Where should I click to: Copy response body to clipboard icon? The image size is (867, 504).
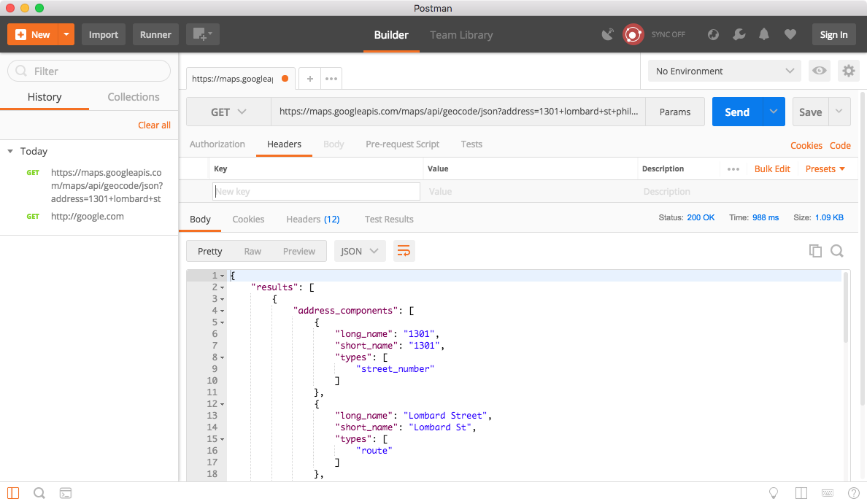pyautogui.click(x=815, y=251)
